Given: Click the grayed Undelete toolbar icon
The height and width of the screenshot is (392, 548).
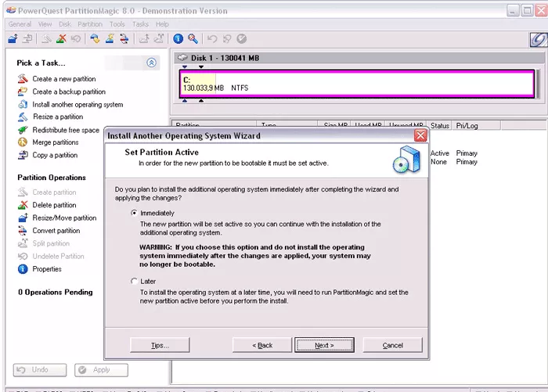Looking at the screenshot, I should click(76, 38).
